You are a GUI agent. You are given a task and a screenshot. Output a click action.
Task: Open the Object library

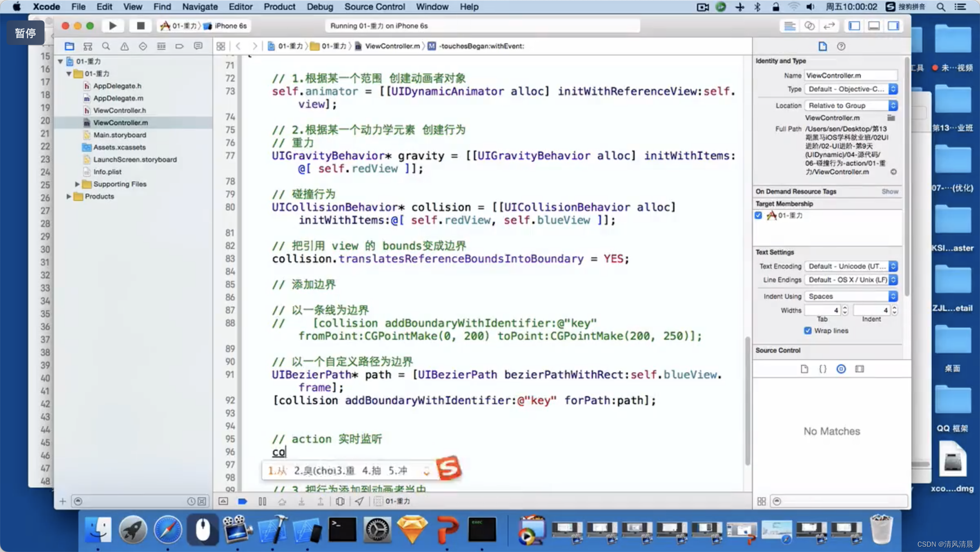(841, 369)
